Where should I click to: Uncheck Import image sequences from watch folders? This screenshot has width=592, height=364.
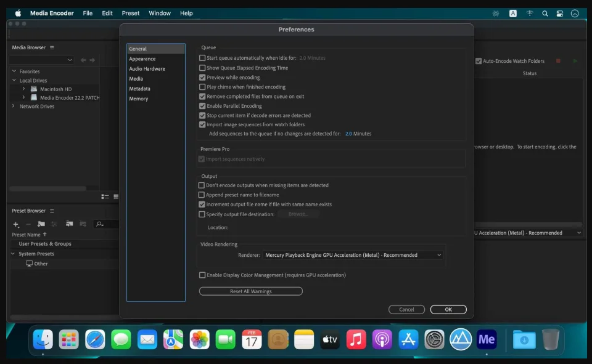202,124
